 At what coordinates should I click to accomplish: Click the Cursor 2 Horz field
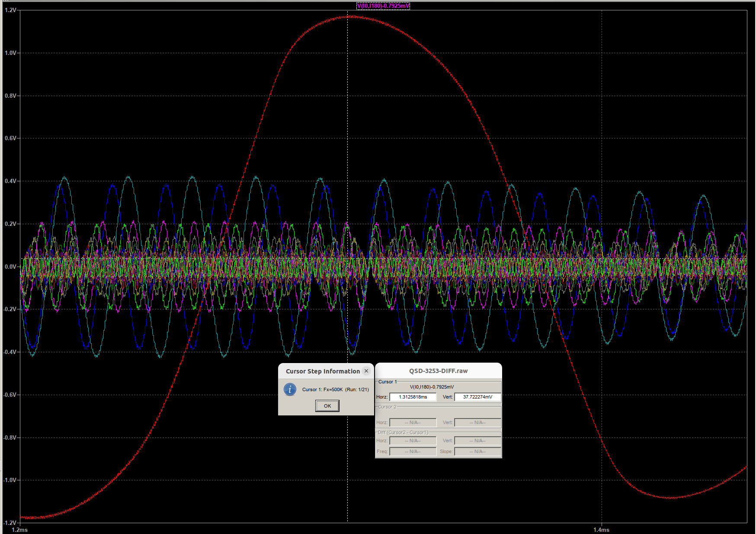[x=413, y=422]
